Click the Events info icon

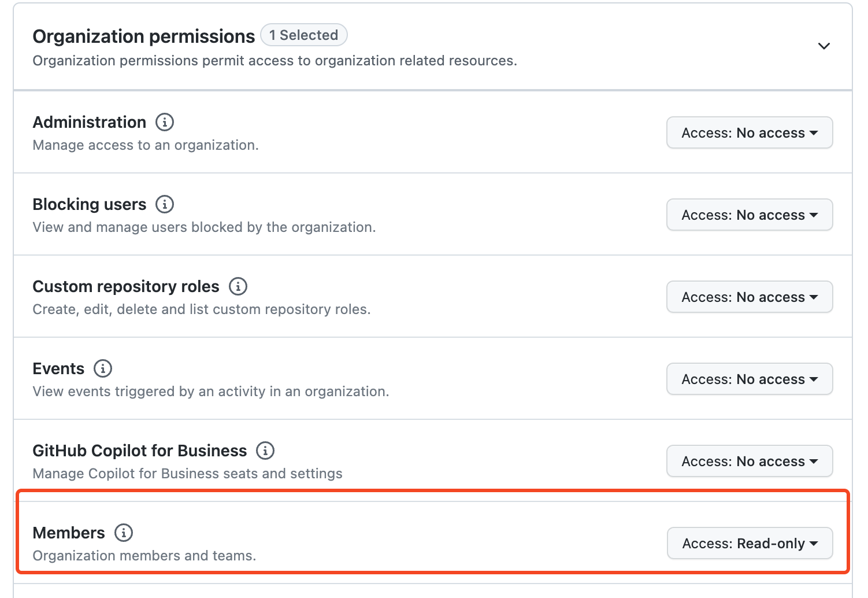click(x=103, y=368)
